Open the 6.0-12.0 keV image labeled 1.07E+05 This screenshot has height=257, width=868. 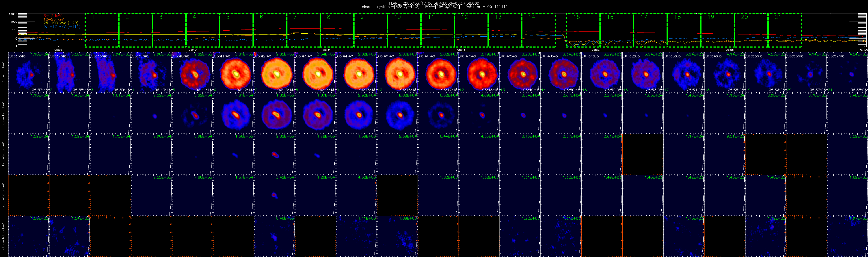pyautogui.click(x=315, y=113)
